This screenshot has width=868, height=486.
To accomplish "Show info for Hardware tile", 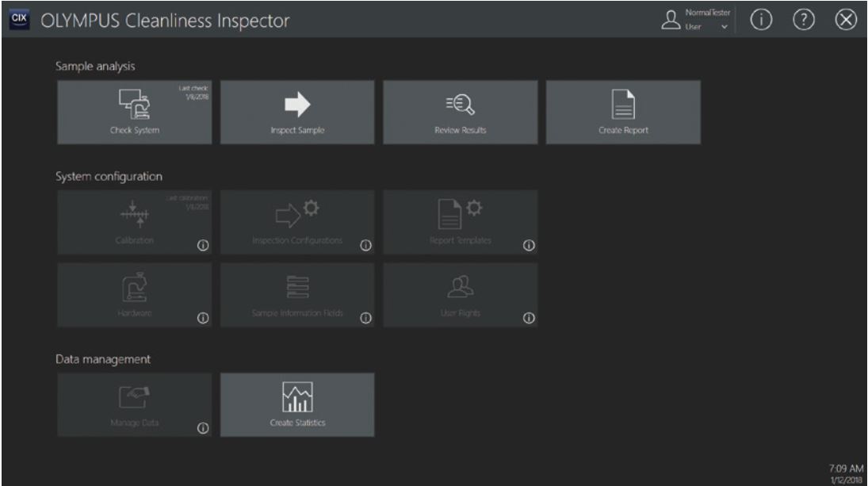I will point(203,318).
